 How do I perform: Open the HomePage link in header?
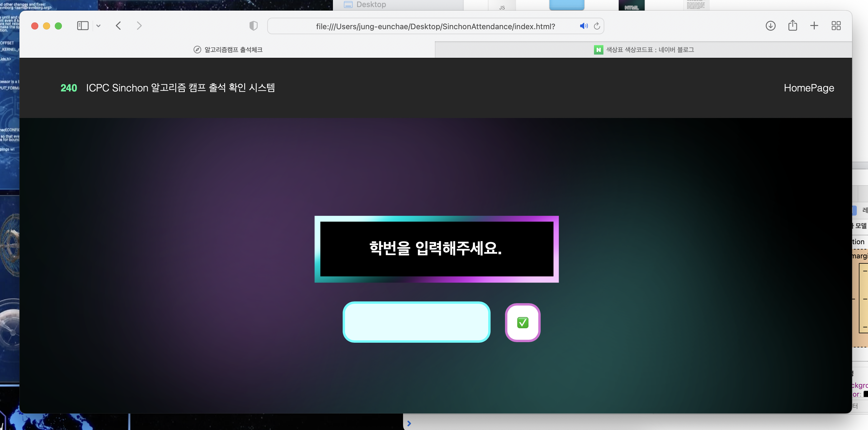pos(809,88)
